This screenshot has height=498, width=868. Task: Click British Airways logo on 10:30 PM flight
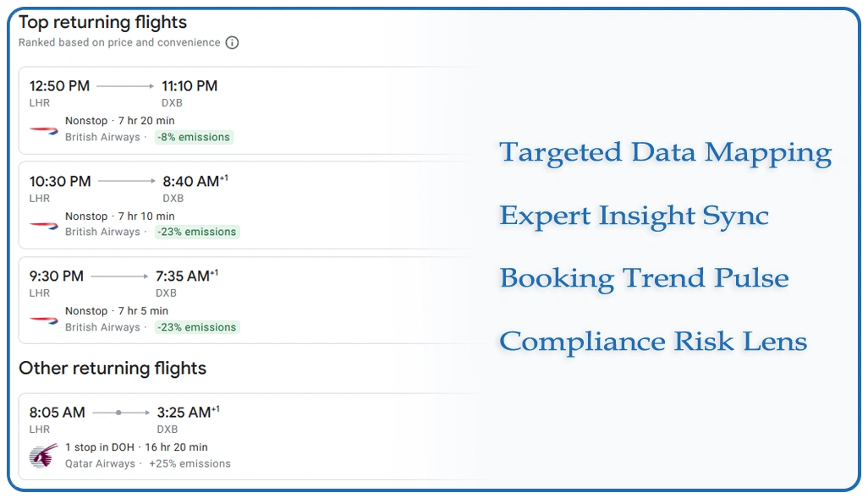pyautogui.click(x=43, y=224)
